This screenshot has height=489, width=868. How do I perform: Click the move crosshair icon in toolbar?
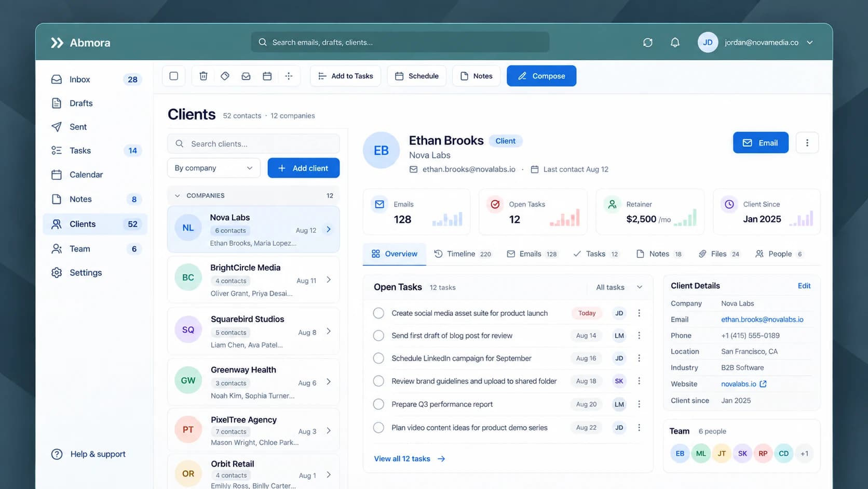[289, 76]
